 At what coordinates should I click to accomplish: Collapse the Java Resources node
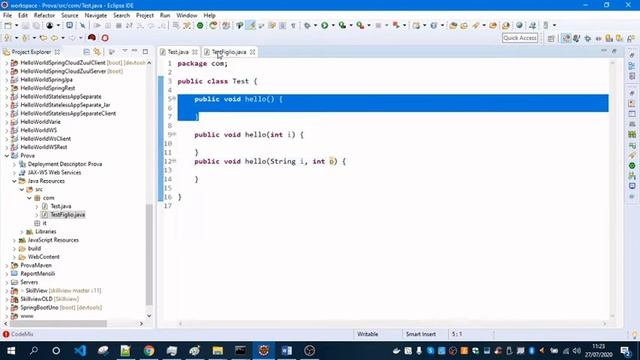click(x=14, y=181)
